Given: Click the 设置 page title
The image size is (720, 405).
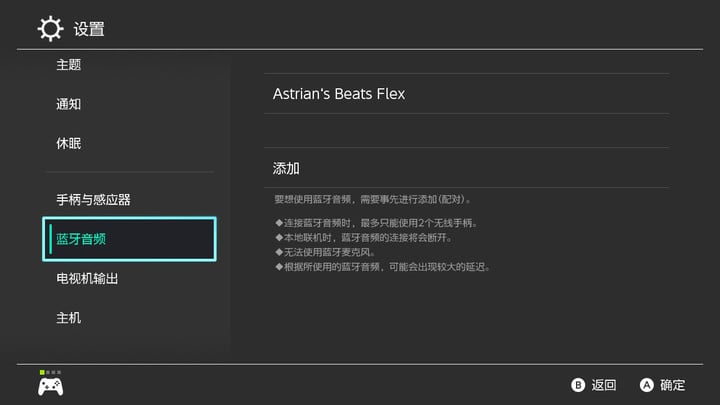Looking at the screenshot, I should pos(89,29).
